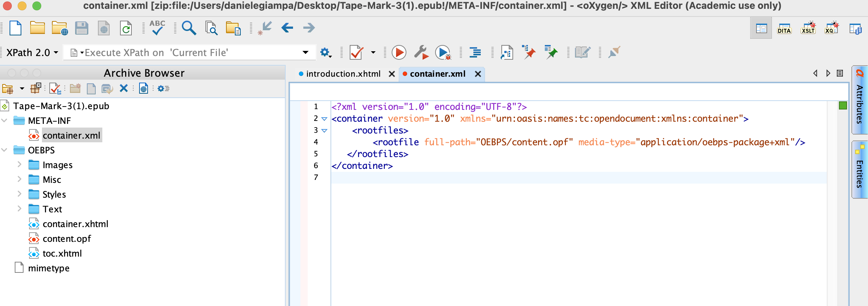Expand the Styles folder
The height and width of the screenshot is (306, 868).
click(x=20, y=194)
